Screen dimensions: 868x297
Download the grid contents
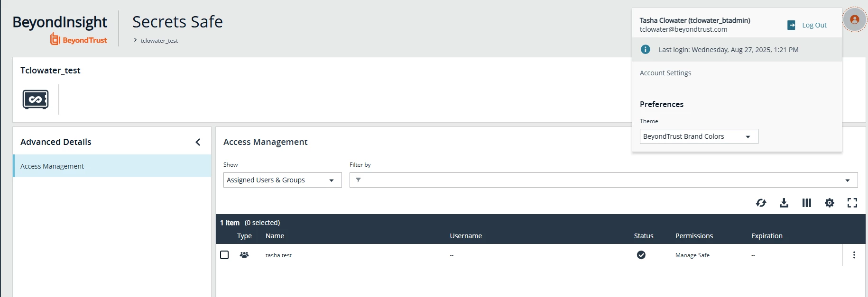point(784,203)
